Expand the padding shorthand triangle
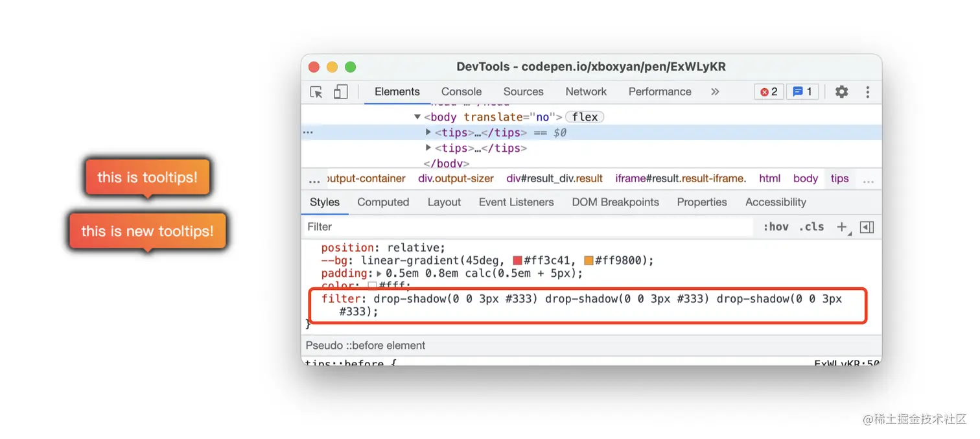Screen dimensions: 980x439 point(379,274)
